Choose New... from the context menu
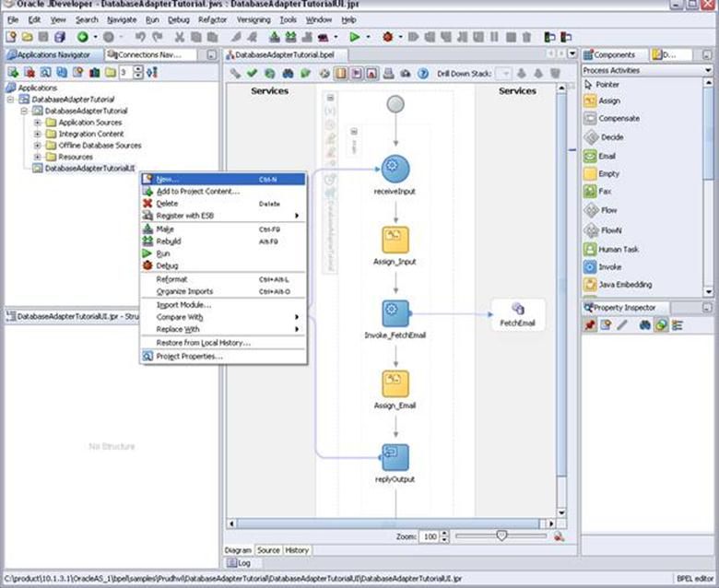The height and width of the screenshot is (588, 719). click(x=223, y=179)
